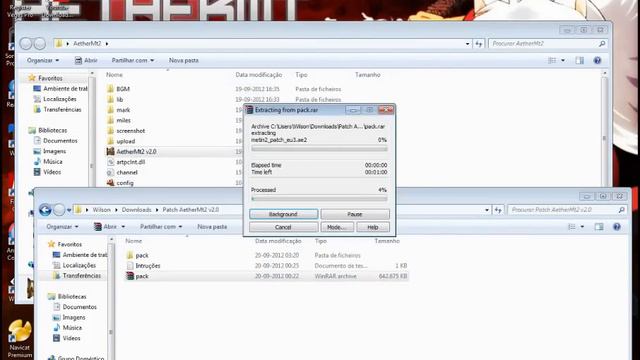Open Organizar menu in Patch window
The height and width of the screenshot is (360, 640).
tap(62, 227)
